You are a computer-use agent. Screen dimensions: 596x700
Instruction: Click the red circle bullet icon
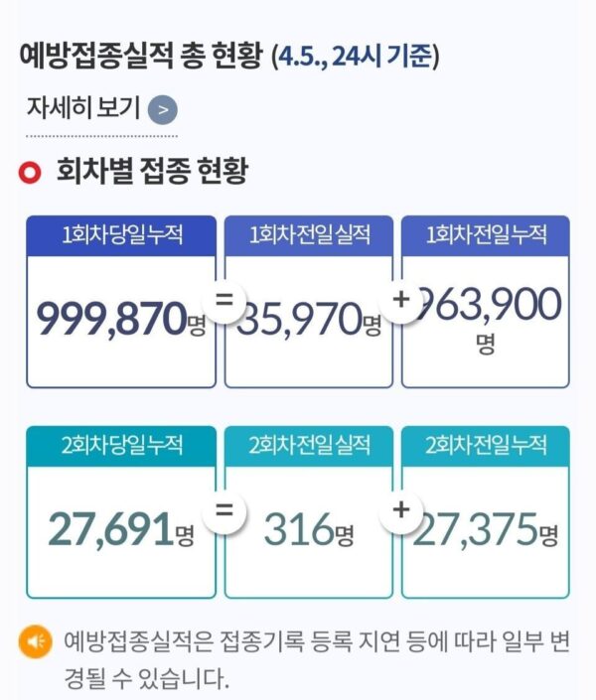(30, 172)
